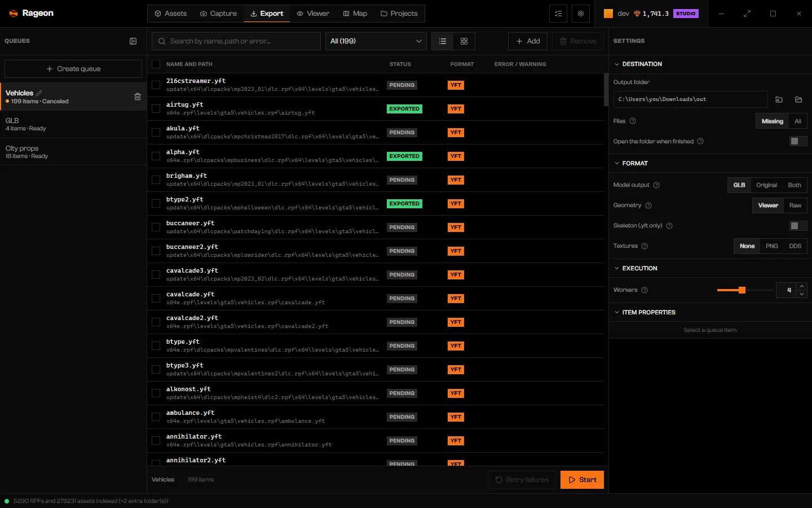This screenshot has width=812, height=508.
Task: Click the Start export button
Action: [x=582, y=480]
